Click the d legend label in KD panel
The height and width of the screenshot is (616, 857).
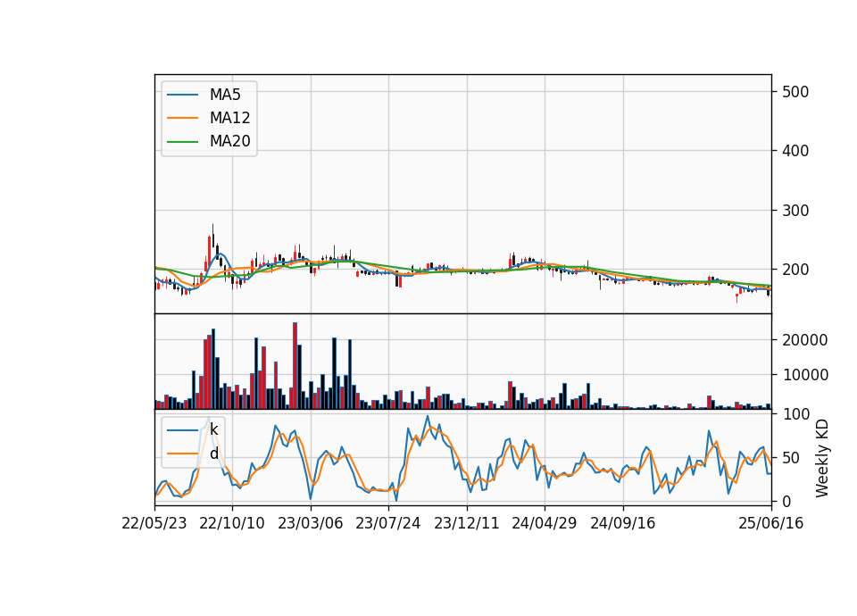tap(213, 454)
